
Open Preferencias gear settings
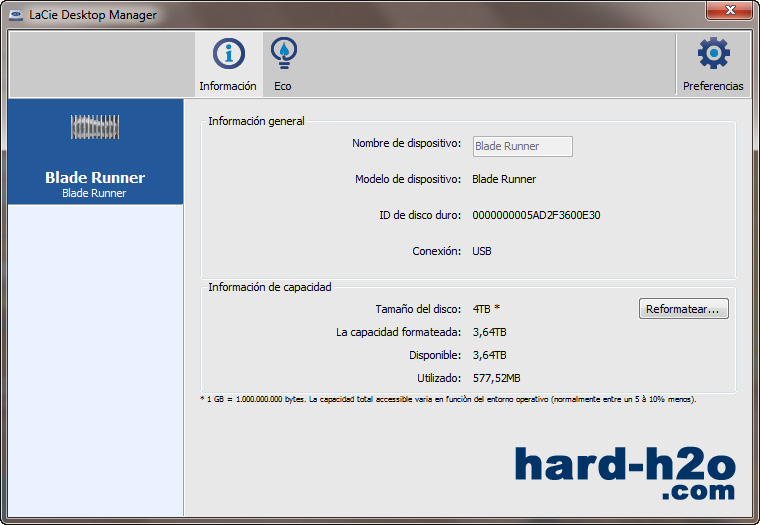(x=713, y=53)
